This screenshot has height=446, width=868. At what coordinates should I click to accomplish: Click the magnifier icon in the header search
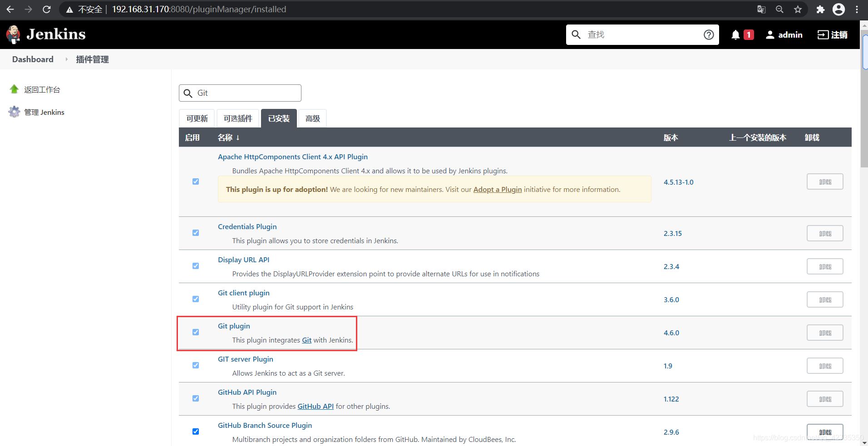point(576,34)
